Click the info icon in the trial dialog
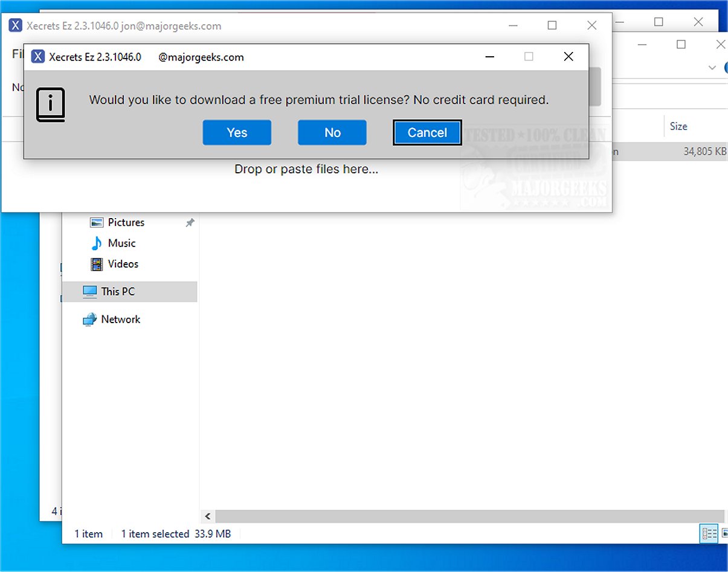Viewport: 728px width, 572px height. [51, 105]
